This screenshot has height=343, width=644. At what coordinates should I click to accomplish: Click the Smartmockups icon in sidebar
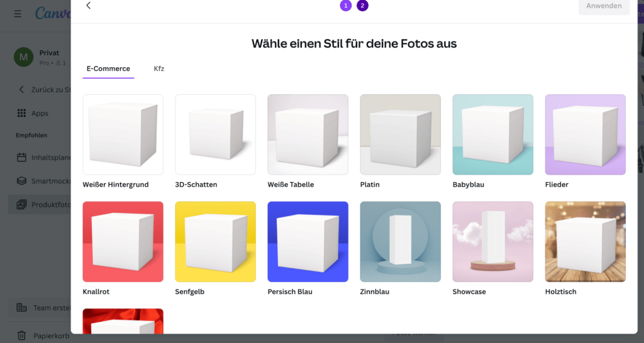(x=21, y=181)
